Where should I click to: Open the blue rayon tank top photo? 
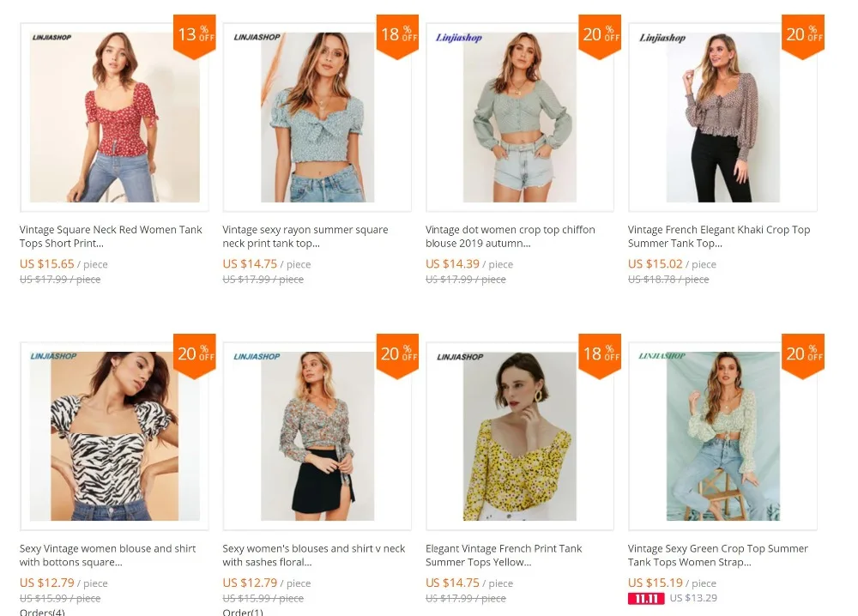[x=317, y=117]
